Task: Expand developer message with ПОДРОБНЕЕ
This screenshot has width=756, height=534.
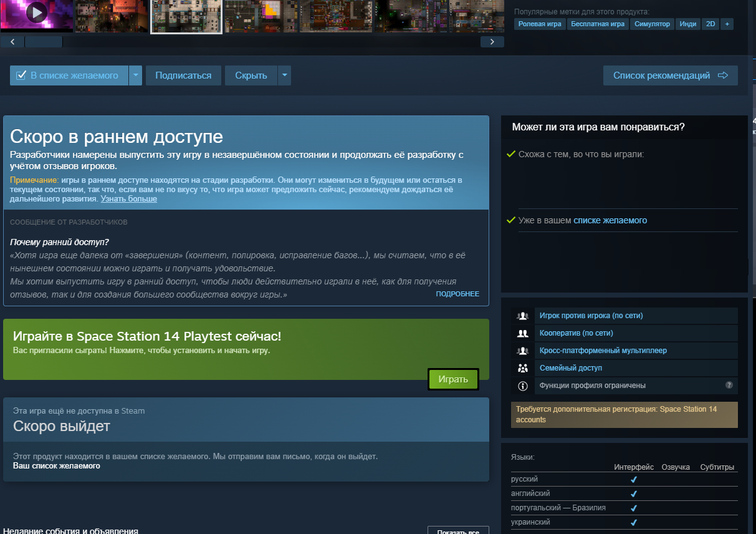Action: [x=457, y=294]
